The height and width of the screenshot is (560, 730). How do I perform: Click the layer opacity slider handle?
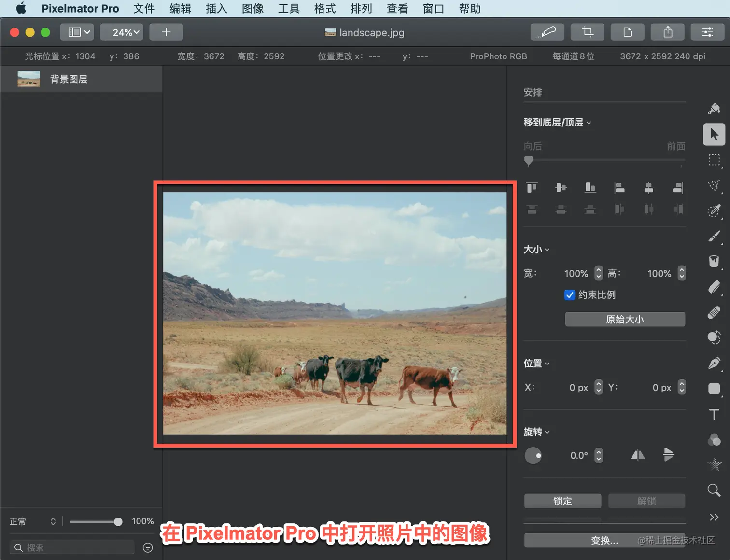pos(118,521)
